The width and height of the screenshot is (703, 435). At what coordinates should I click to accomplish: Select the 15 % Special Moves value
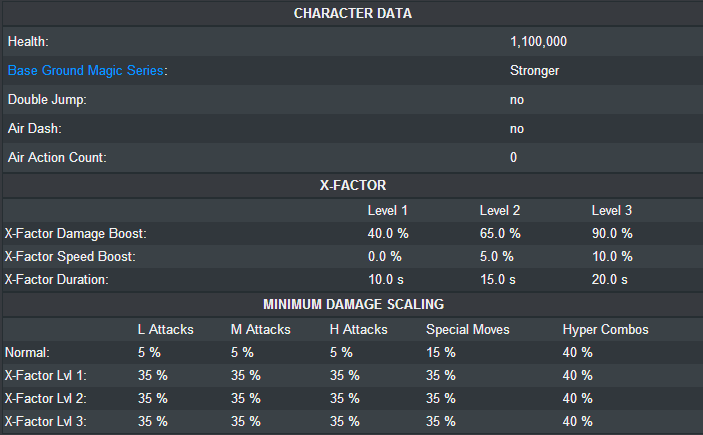[441, 352]
